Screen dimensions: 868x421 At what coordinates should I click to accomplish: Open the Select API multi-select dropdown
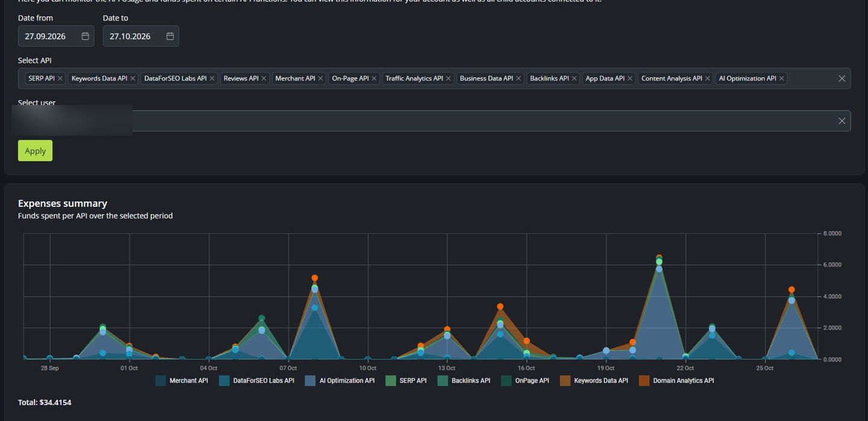(x=434, y=78)
